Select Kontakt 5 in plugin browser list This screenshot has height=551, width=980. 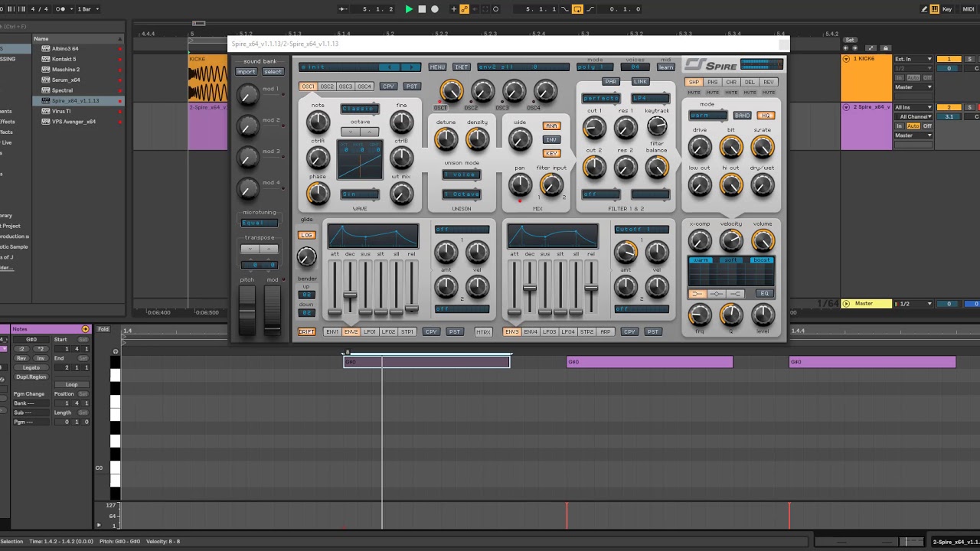(64, 59)
